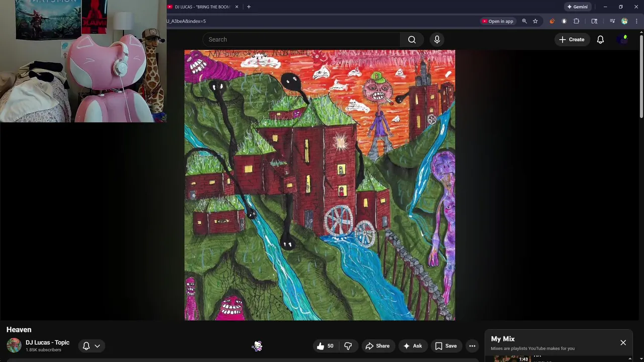This screenshot has height=362, width=644.
Task: Dislike the video with thumbs down
Action: (x=348, y=346)
